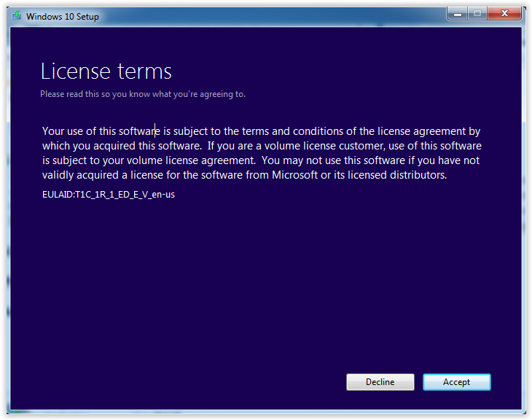Click the disabled maximize button

(x=477, y=14)
